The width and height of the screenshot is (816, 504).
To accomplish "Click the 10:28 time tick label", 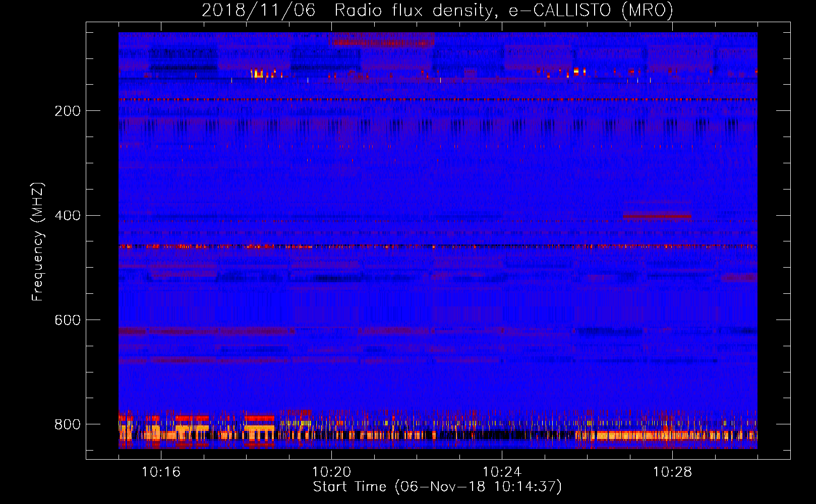I will coord(673,472).
